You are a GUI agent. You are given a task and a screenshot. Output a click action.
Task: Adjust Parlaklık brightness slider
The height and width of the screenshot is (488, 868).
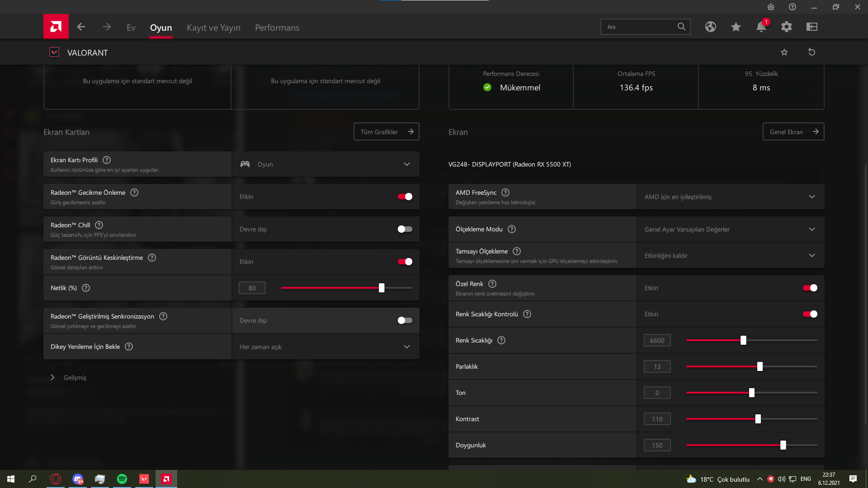pyautogui.click(x=751, y=366)
